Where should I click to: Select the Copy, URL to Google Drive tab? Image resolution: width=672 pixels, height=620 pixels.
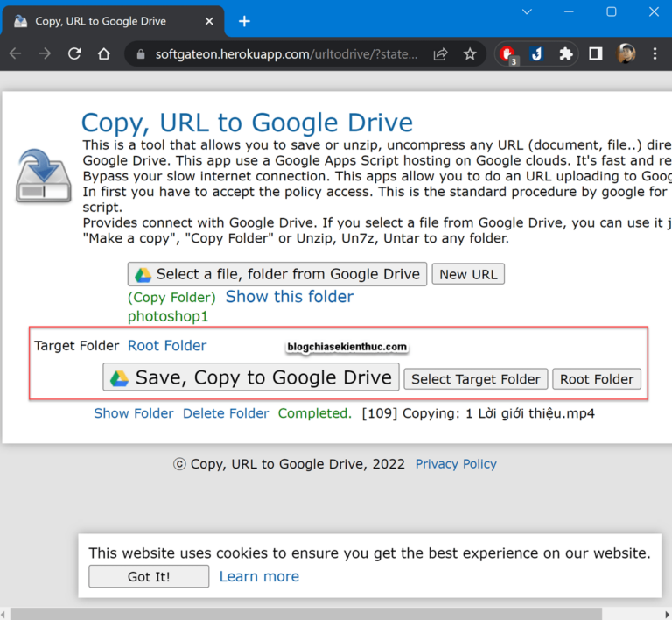pyautogui.click(x=113, y=21)
